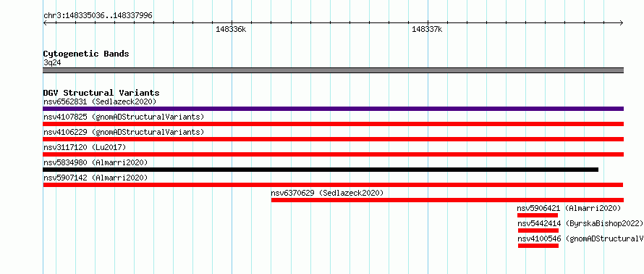Click the chr3:148335036..148337996 region label
This screenshot has width=644, height=274.
pyautogui.click(x=98, y=16)
